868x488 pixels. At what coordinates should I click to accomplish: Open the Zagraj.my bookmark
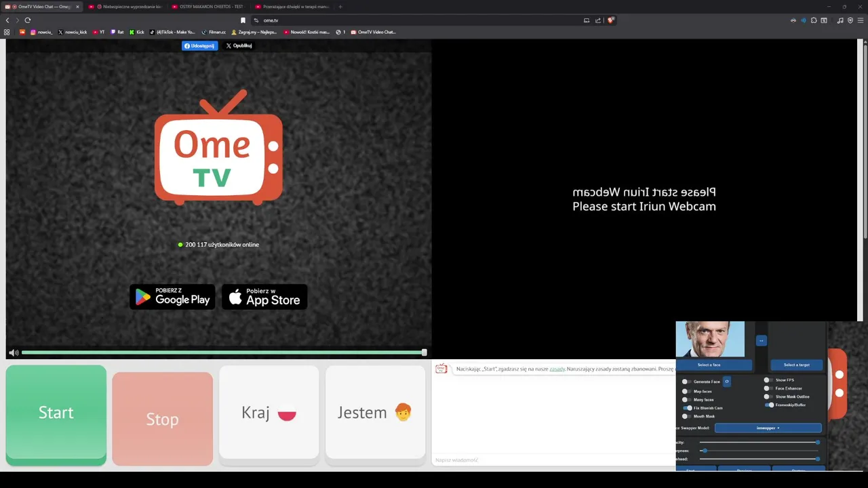pos(254,32)
